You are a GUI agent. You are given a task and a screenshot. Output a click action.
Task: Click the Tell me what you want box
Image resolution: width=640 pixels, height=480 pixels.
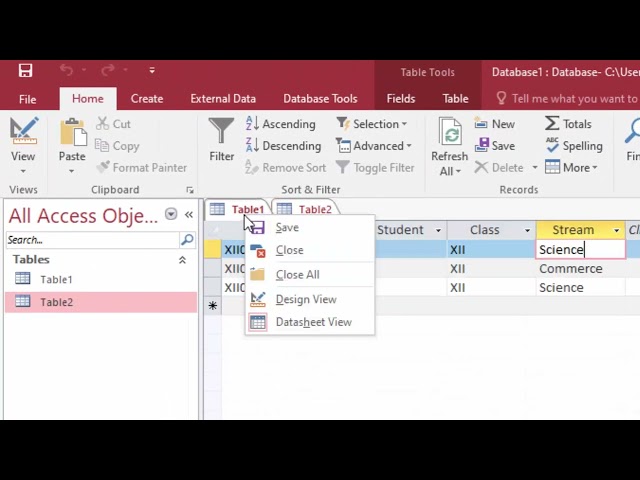click(567, 99)
